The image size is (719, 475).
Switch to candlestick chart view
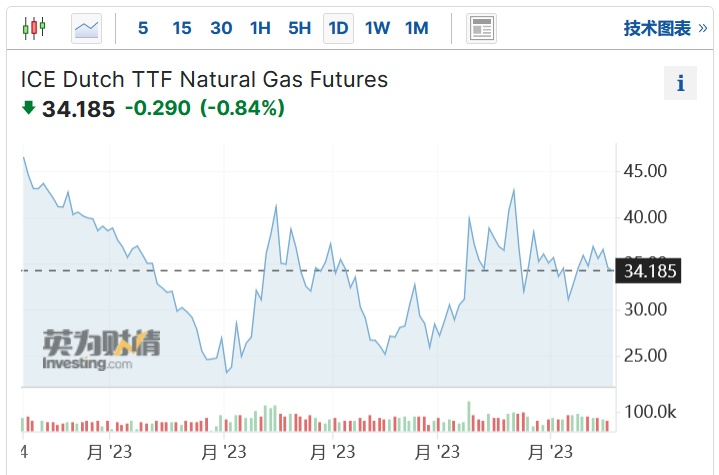click(33, 28)
